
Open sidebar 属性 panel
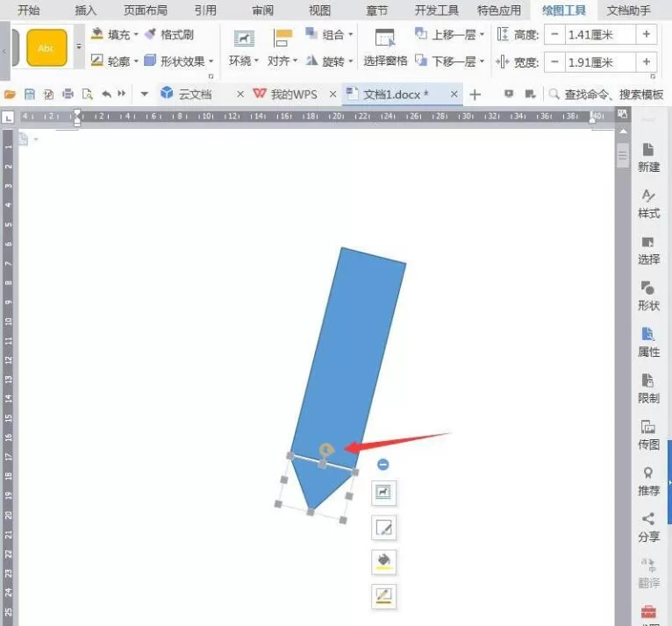click(648, 343)
